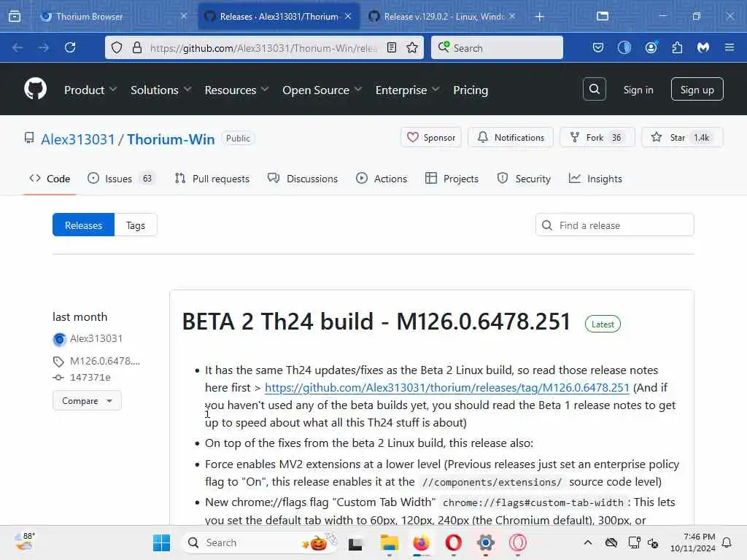
Task: Click the Windows taskbar Search box
Action: [x=260, y=542]
